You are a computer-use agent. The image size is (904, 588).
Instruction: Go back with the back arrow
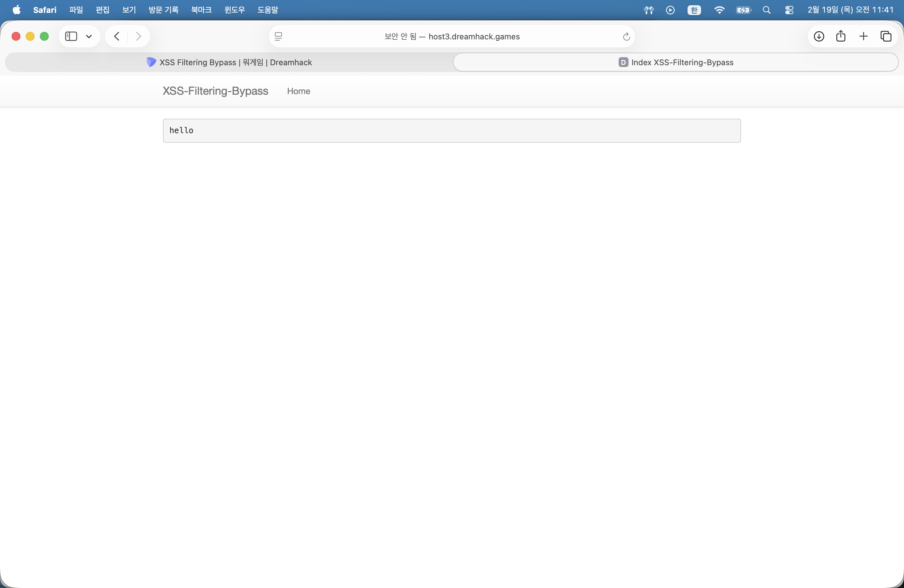[117, 37]
